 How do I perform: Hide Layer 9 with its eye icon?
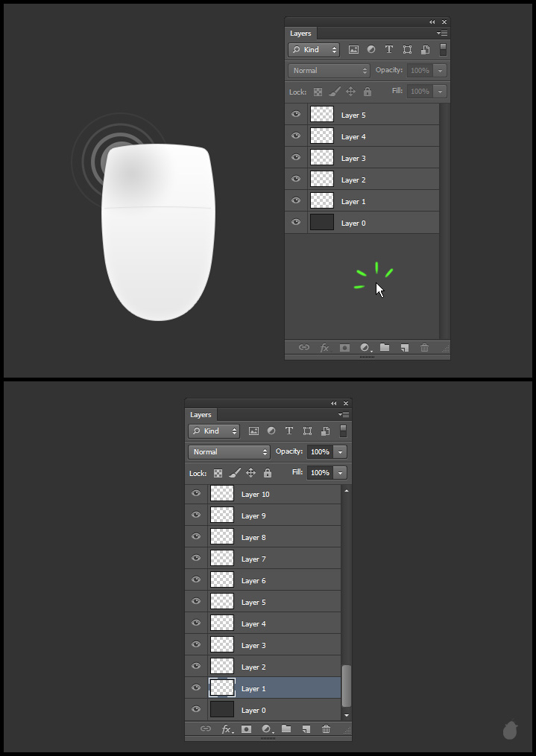196,515
